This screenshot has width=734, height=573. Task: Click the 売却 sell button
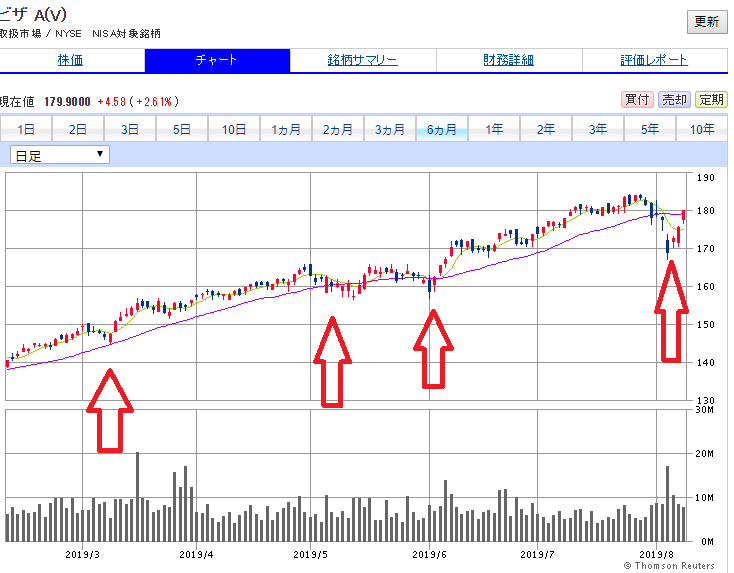[674, 100]
